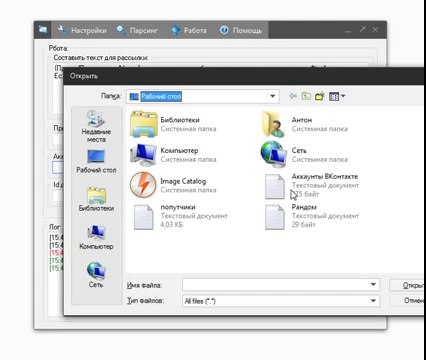This screenshot has width=426, height=360.
Task: Select the Аккаунты ВКонтакте document icon
Action: [x=274, y=186]
